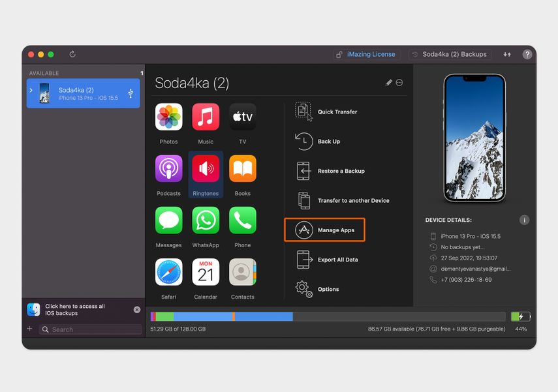Select the Ringtones icon
Viewport: 558px width, 392px height.
click(x=206, y=169)
